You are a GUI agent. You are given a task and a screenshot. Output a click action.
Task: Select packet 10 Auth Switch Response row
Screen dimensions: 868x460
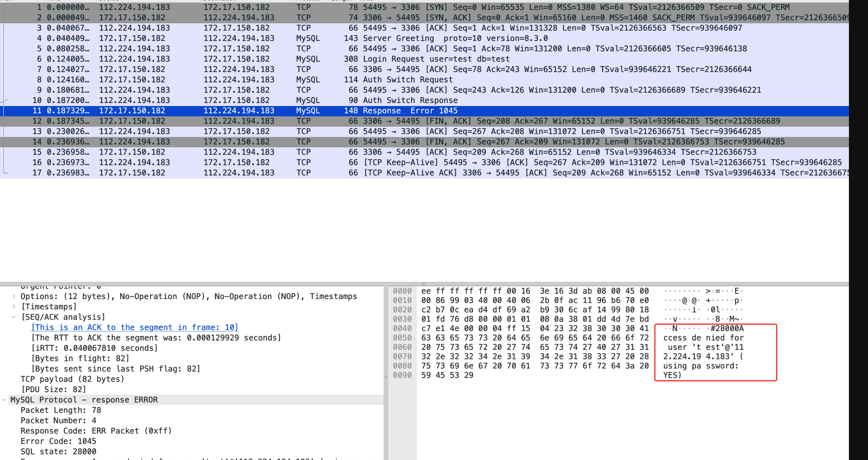pos(424,100)
